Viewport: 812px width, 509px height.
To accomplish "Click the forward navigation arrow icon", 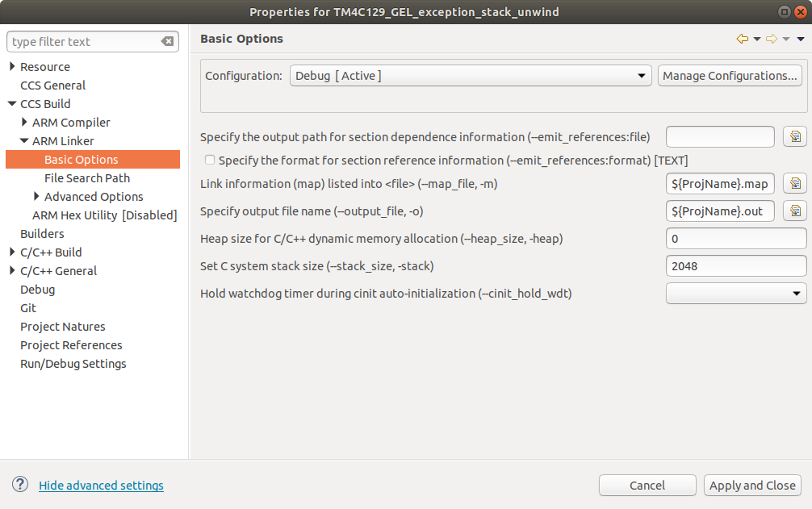I will pos(772,39).
